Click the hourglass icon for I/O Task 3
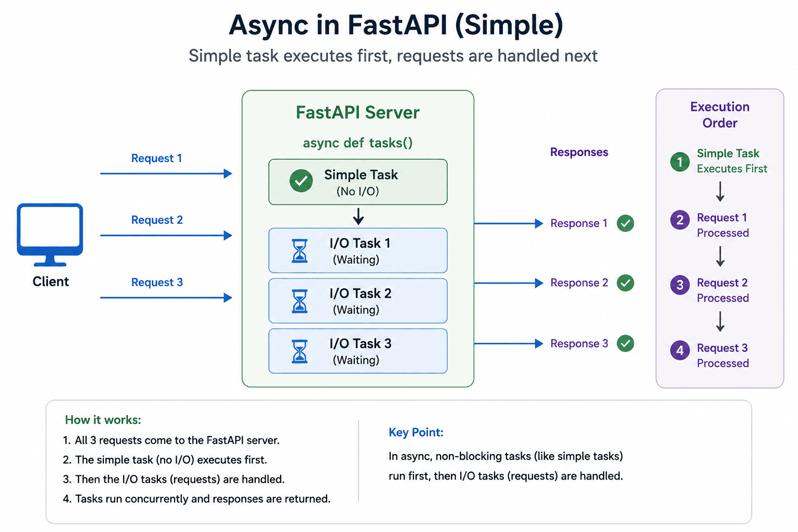 (300, 352)
